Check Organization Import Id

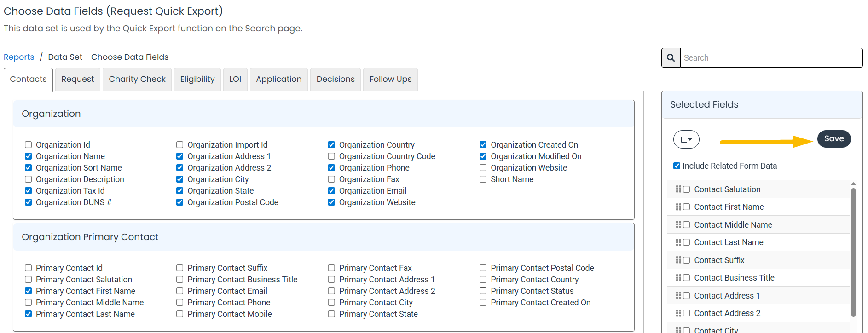(180, 145)
